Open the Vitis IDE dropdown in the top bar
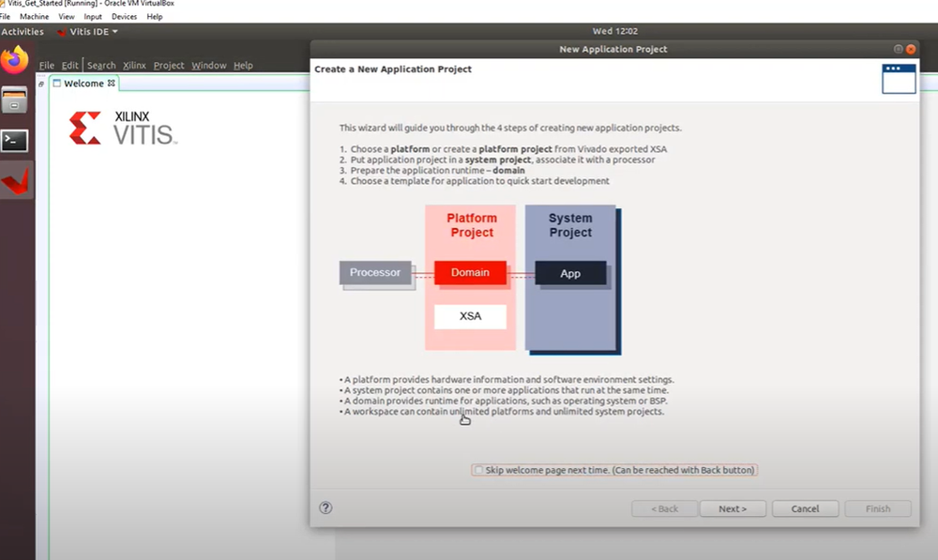Viewport: 938px width, 560px height. (87, 31)
